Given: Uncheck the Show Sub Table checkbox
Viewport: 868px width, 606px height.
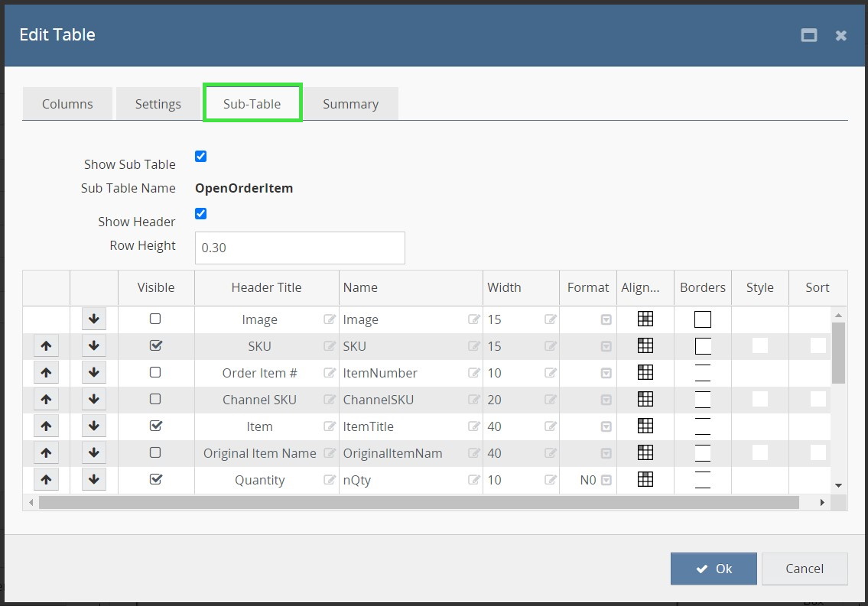Looking at the screenshot, I should point(201,157).
